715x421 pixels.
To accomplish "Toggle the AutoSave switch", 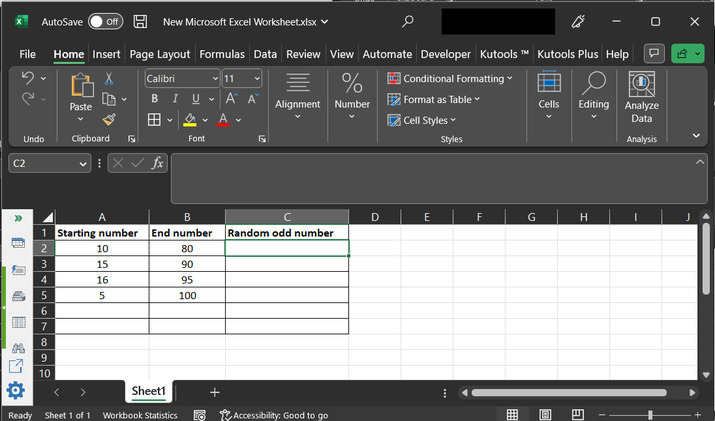I will click(x=105, y=21).
